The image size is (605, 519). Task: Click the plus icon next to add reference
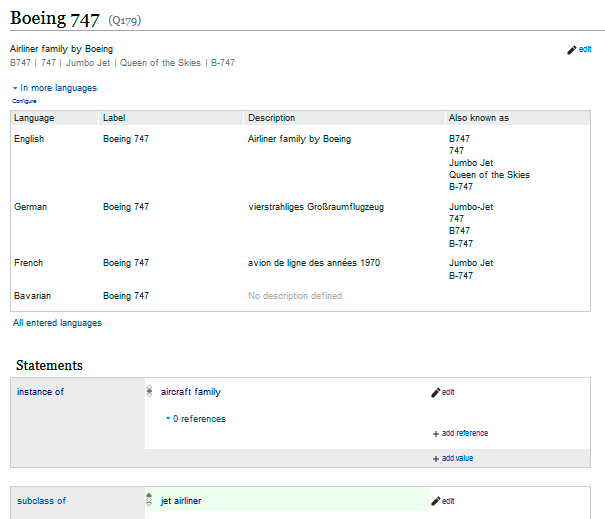point(436,434)
